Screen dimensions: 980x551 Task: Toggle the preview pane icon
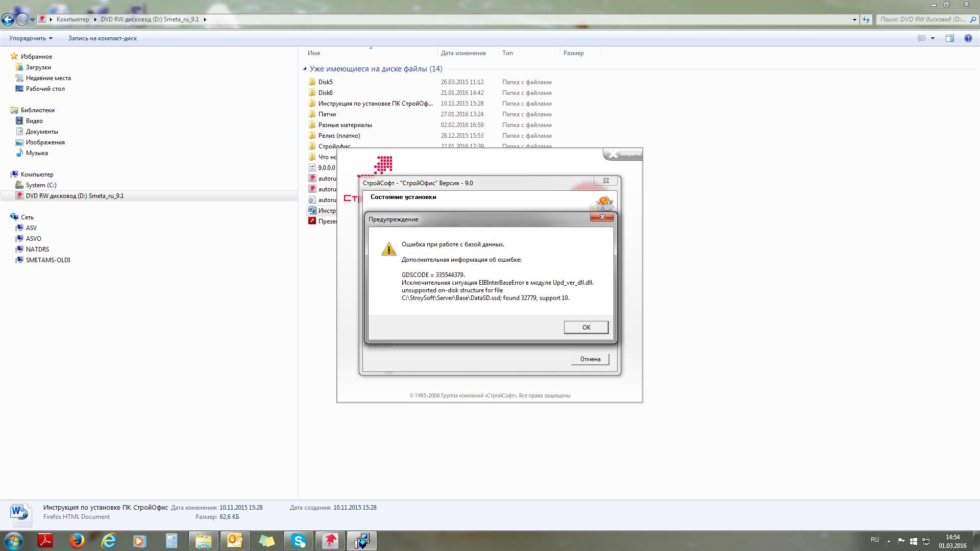click(949, 38)
